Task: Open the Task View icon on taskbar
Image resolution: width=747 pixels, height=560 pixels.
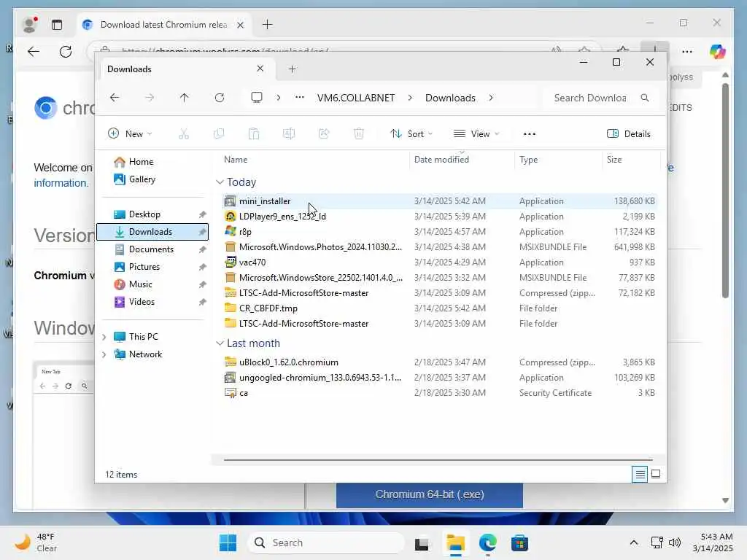Action: pyautogui.click(x=422, y=542)
